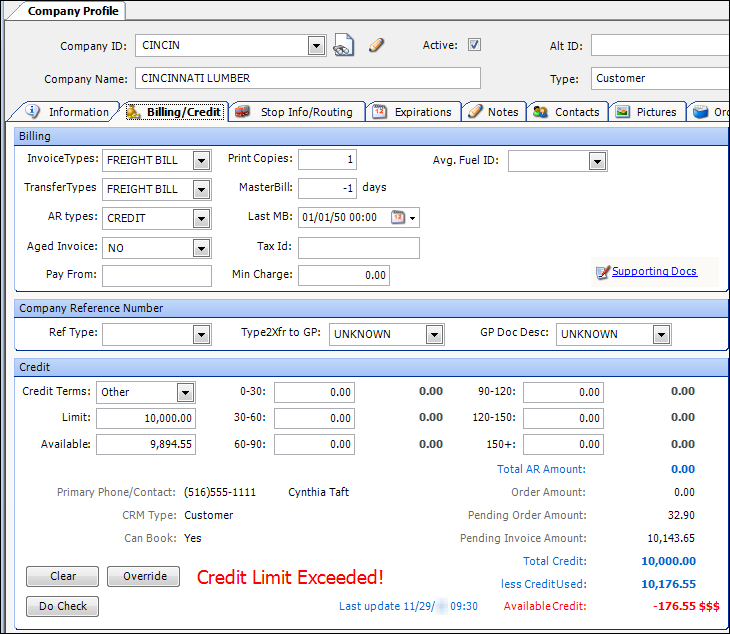This screenshot has width=730, height=634.
Task: Expand the AR types dropdown
Action: (201, 218)
